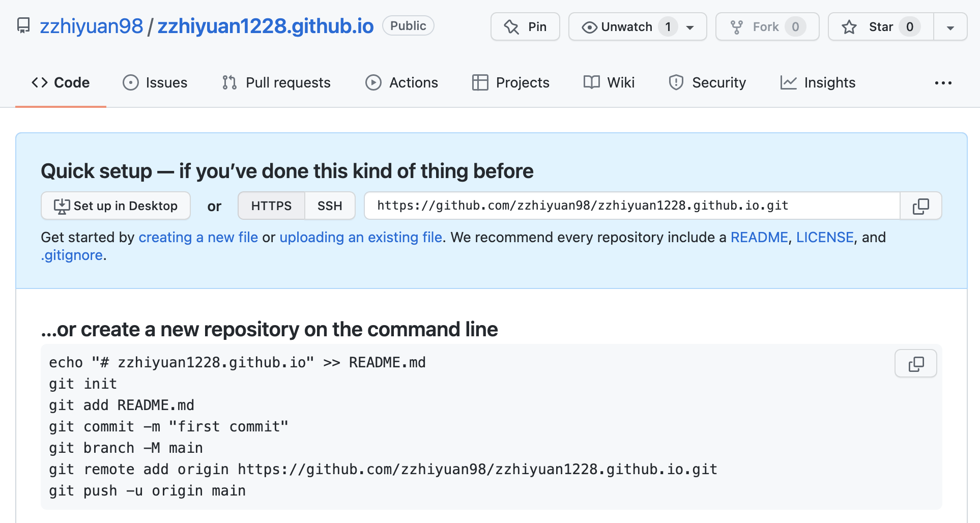Select the SSH clone protocol
This screenshot has height=523, width=980.
[x=330, y=206]
